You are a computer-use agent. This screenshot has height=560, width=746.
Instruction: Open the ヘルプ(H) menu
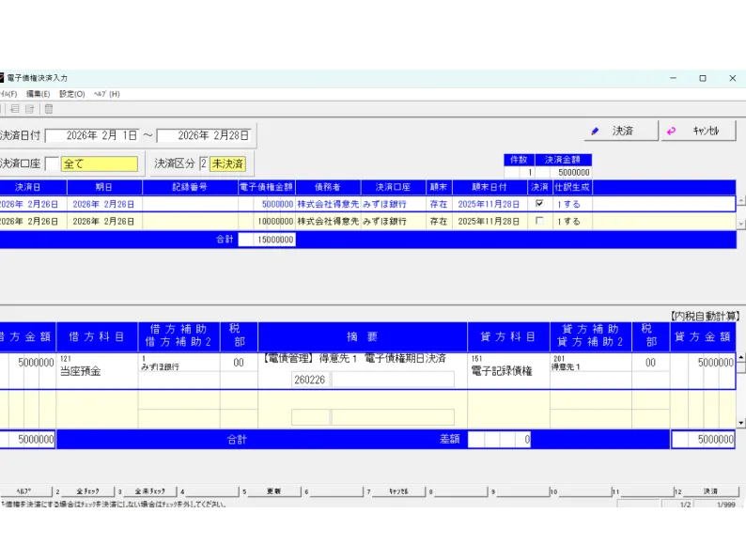coord(106,94)
